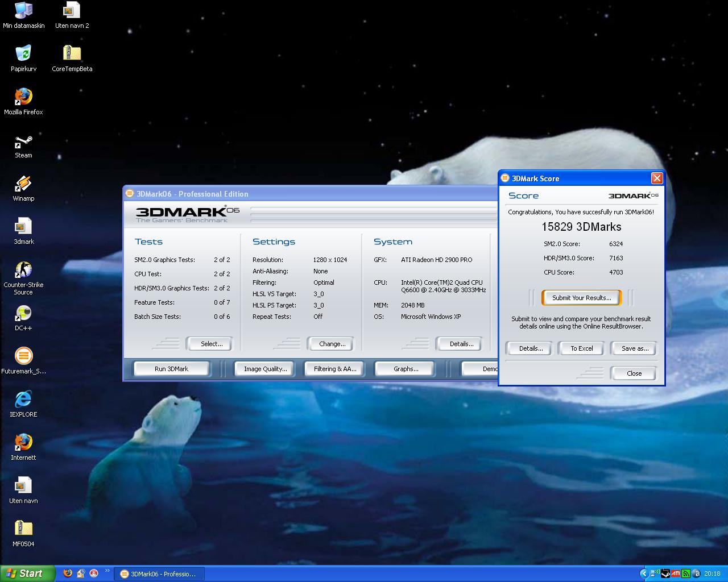Click the resolution value 1280 x 1024

330,260
